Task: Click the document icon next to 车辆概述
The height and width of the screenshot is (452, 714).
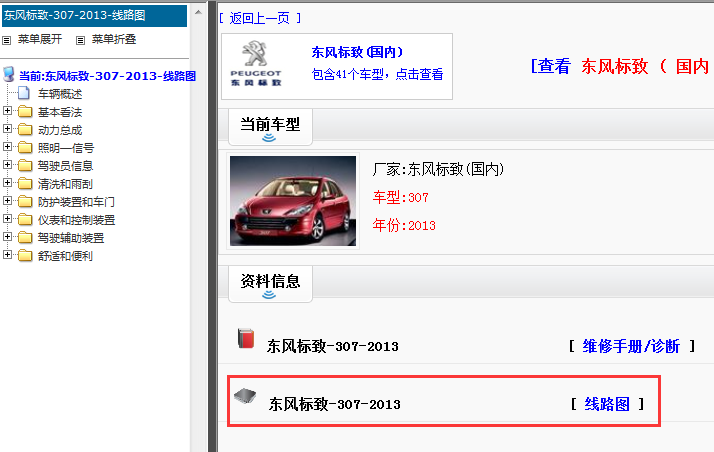Action: [24, 93]
